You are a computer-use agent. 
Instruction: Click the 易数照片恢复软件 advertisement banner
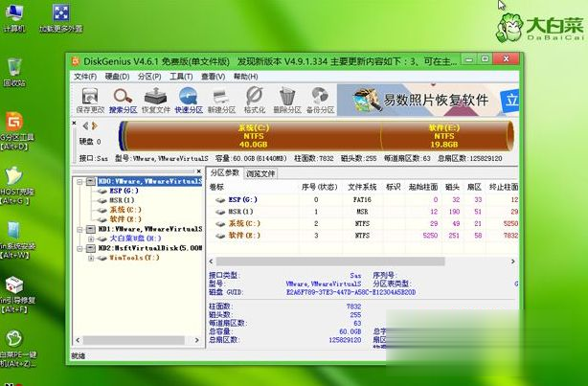tap(431, 99)
